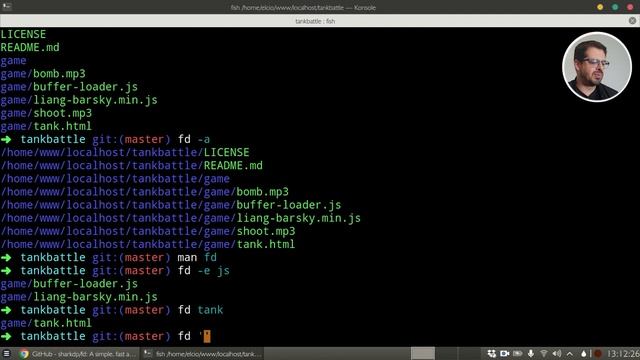Viewport: 640px width, 360px height.
Task: Close the Konsole window with red button
Action: 630,7
